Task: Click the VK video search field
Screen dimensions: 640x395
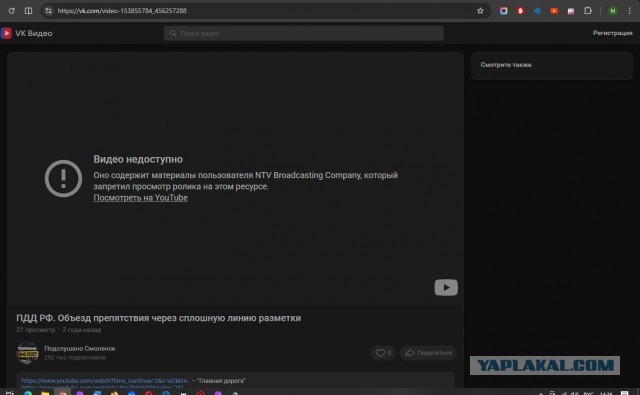Action: [x=304, y=33]
